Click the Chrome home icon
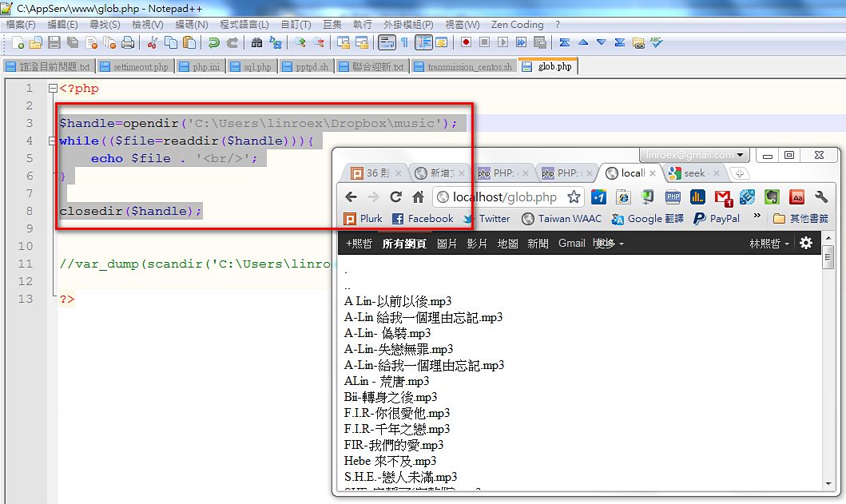 tap(418, 197)
